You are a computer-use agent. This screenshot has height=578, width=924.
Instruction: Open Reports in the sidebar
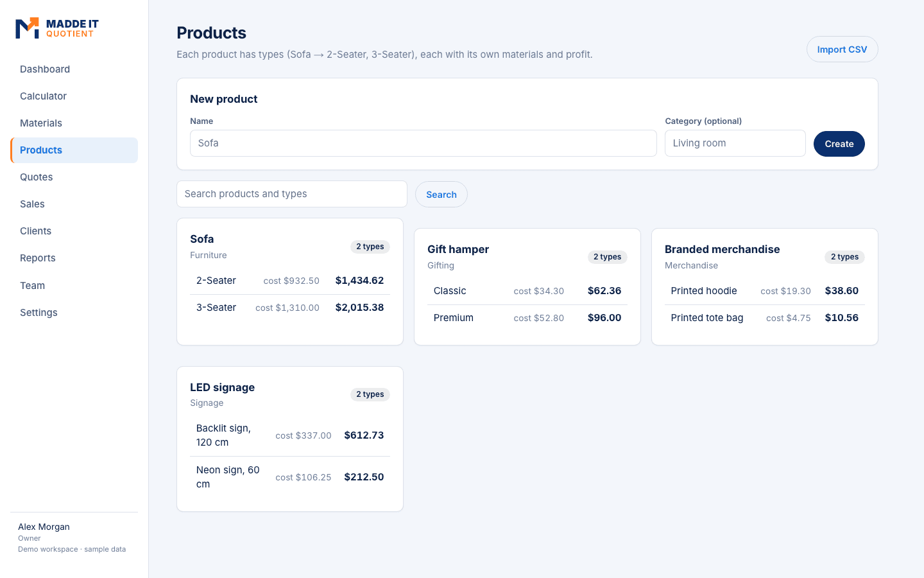74,258
